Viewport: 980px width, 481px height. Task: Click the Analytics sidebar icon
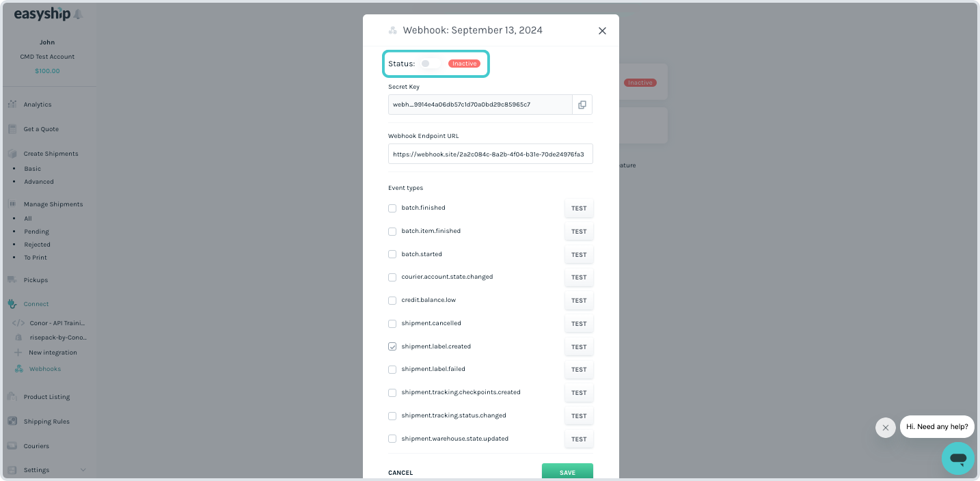[12, 105]
